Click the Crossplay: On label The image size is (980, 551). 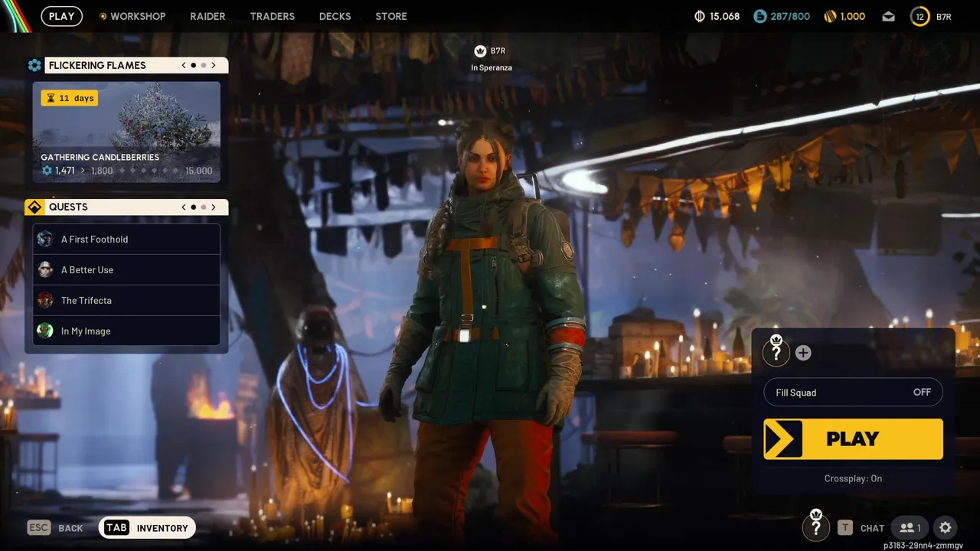[x=853, y=478]
